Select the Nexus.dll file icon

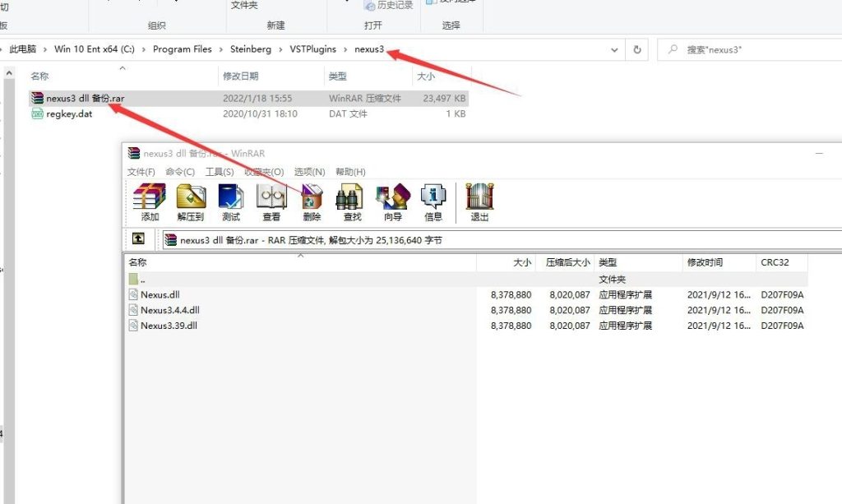pos(133,294)
